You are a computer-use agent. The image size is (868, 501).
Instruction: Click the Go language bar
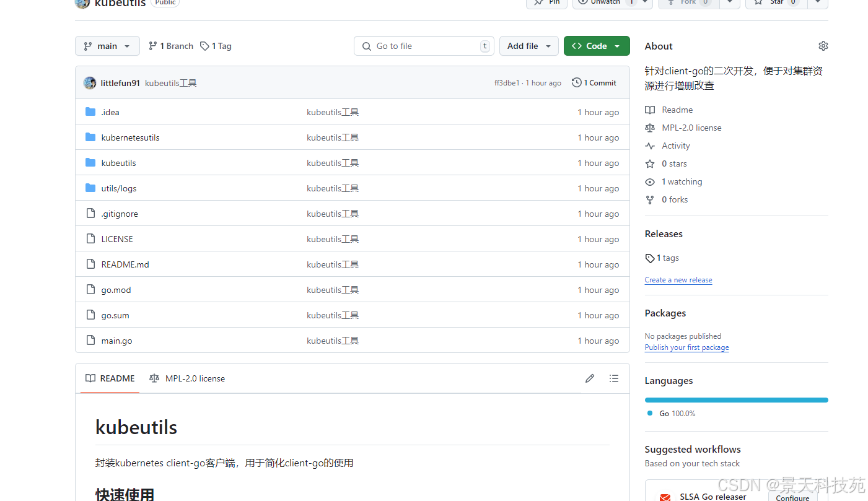tap(736, 400)
